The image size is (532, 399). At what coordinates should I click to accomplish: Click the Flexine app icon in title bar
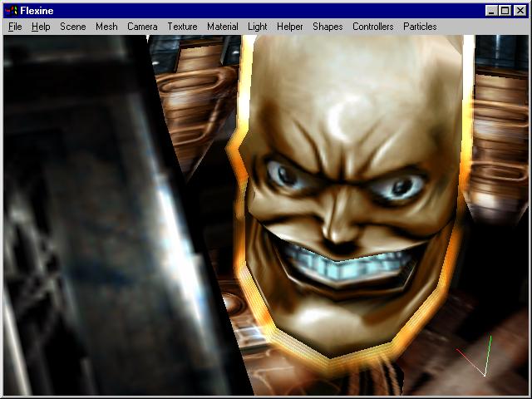(11, 11)
